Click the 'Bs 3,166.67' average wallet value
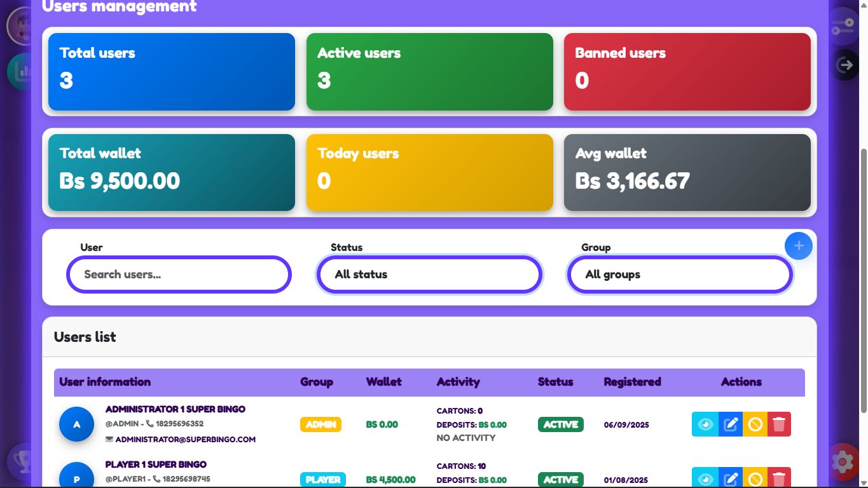 pos(633,181)
